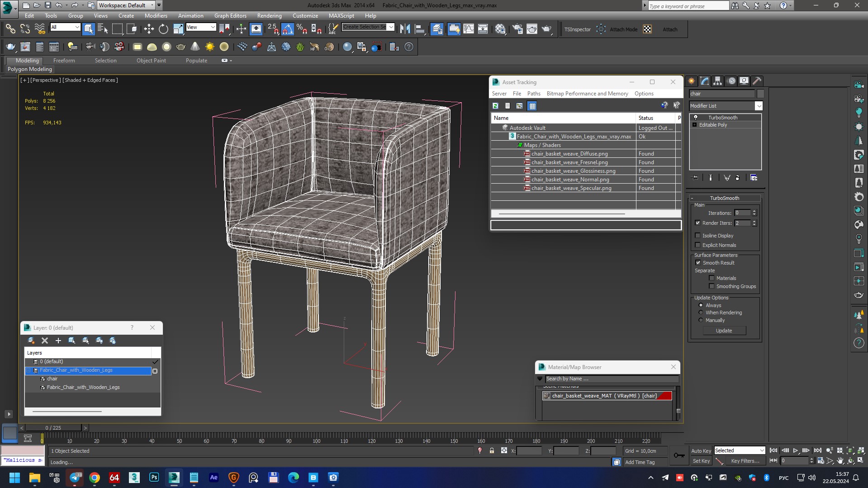Open the Rendering menu

[269, 16]
